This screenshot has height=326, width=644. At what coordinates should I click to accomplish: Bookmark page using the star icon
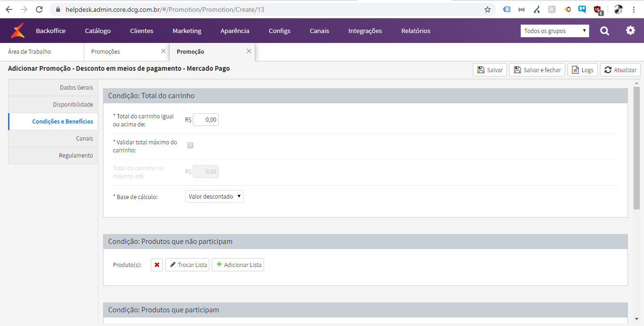(x=488, y=9)
